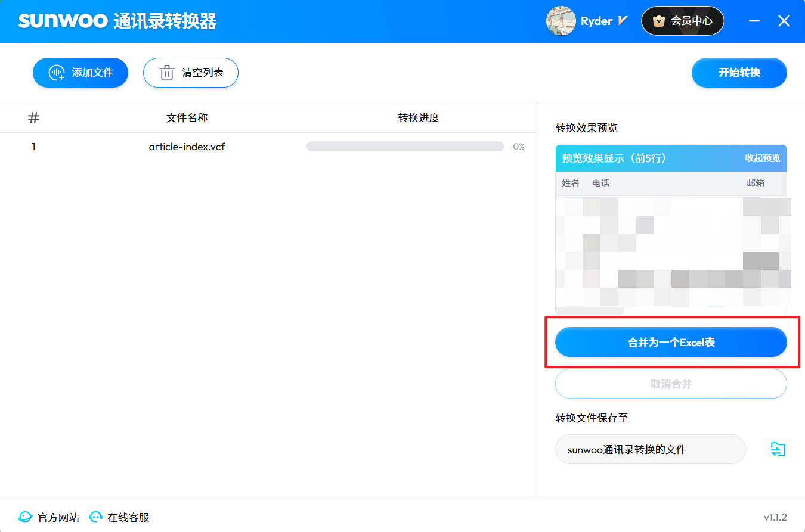The image size is (805, 532).
Task: Open the 会员中心 member center
Action: 683,21
